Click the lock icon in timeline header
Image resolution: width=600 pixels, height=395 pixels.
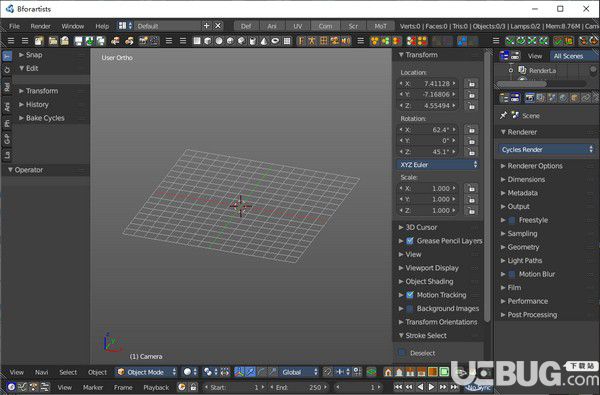click(x=194, y=387)
